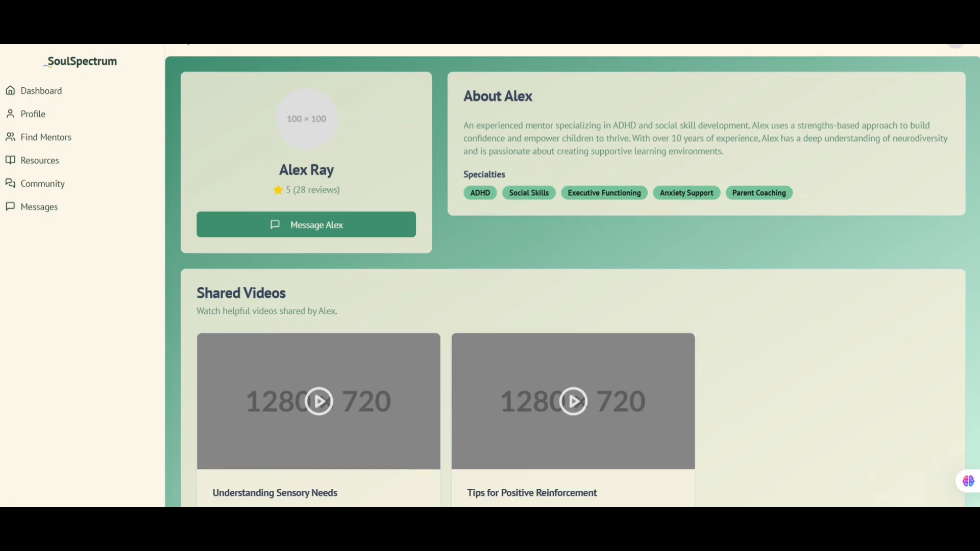Go to the Community section
Image resolution: width=980 pixels, height=551 pixels.
point(42,184)
